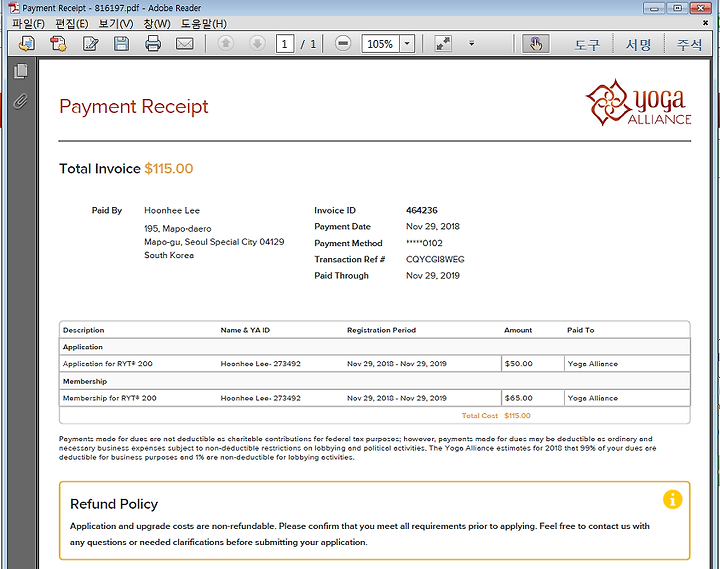
Task: Open the zoom level dropdown arrow
Action: tap(407, 44)
